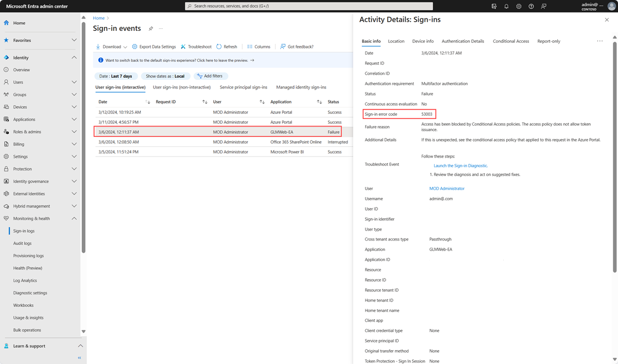Click the Refresh toolbar icon
Viewport: 618px width, 364px height.
click(227, 47)
